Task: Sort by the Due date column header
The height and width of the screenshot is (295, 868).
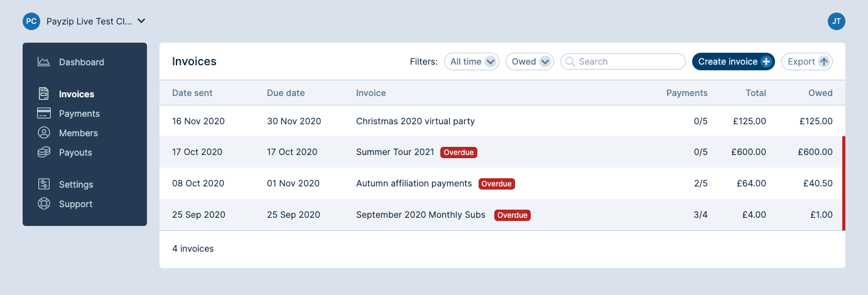Action: (x=286, y=93)
